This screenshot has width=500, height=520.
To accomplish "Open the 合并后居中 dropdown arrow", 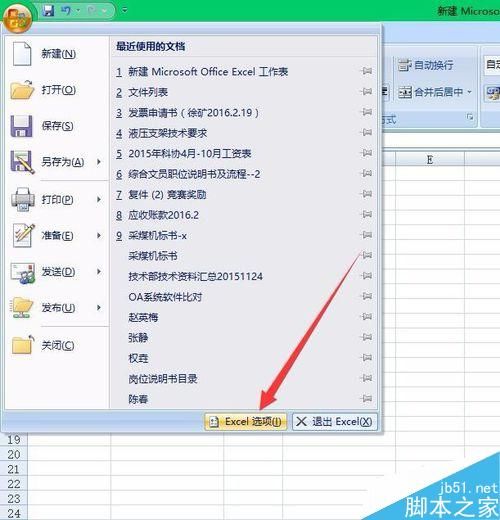I will pos(469,92).
